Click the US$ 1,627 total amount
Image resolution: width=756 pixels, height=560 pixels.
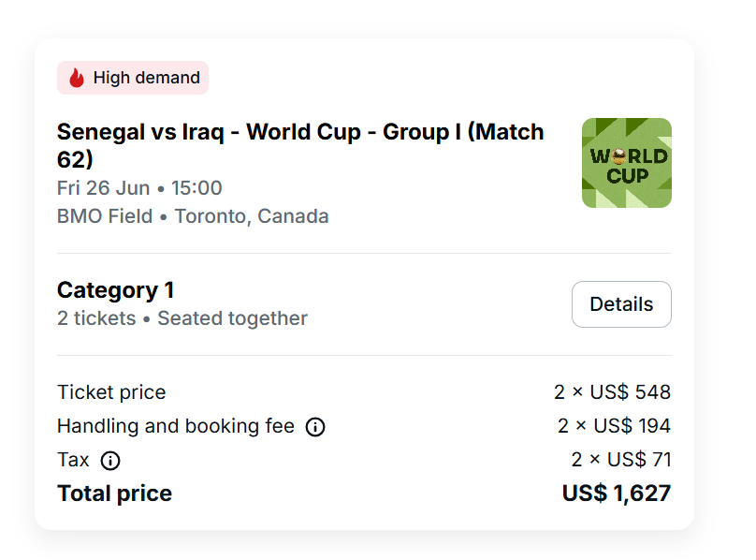pyautogui.click(x=616, y=494)
